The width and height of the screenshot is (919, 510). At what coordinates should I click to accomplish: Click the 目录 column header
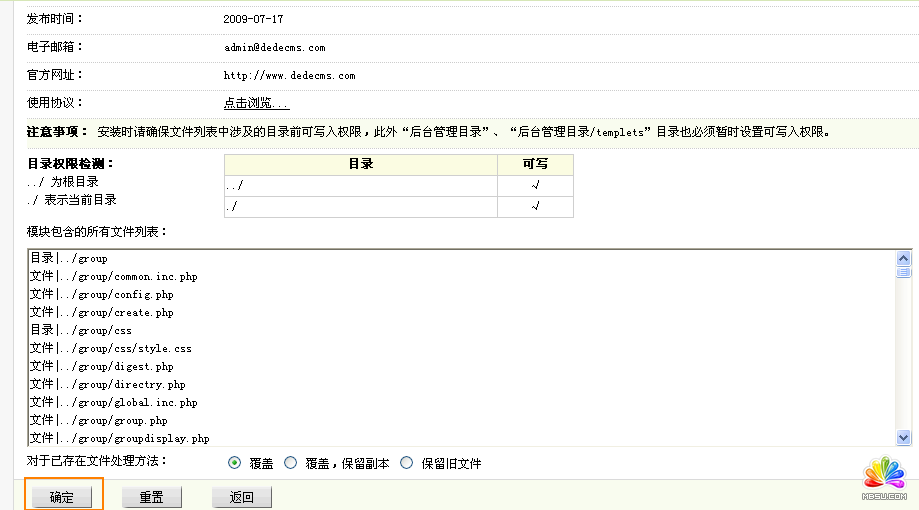360,164
